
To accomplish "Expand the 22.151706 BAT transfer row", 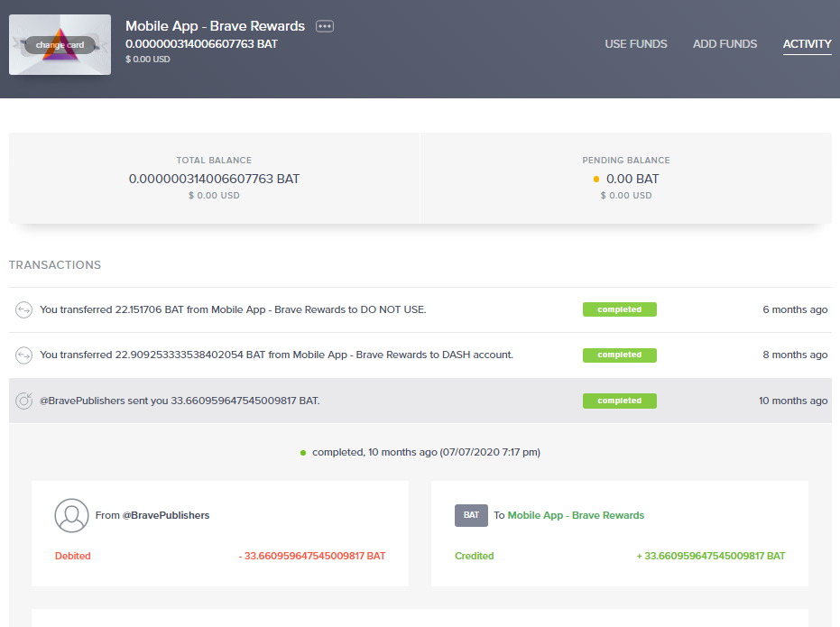I will [x=420, y=310].
